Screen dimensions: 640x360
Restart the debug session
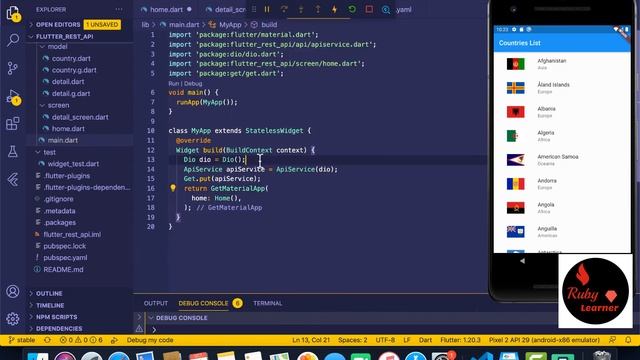coord(352,9)
